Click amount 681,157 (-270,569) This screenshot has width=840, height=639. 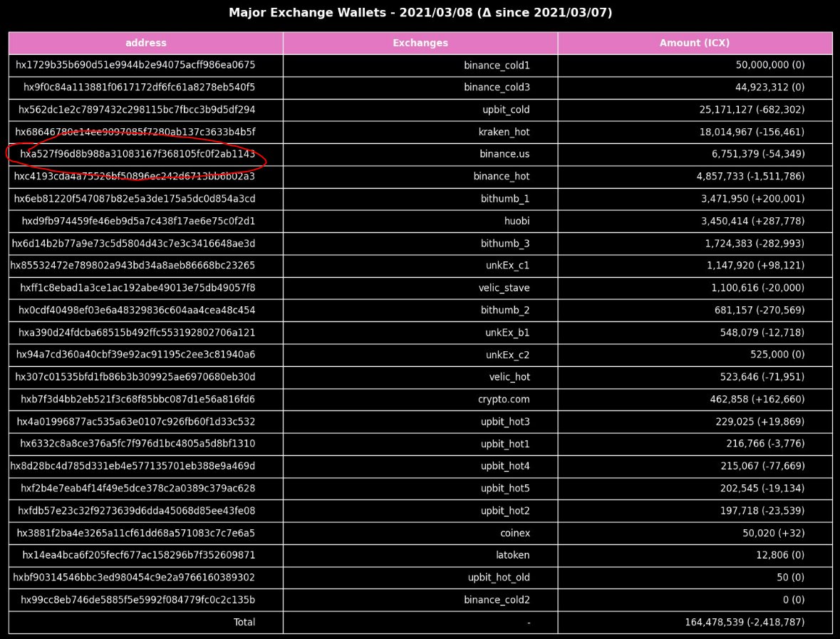point(759,311)
